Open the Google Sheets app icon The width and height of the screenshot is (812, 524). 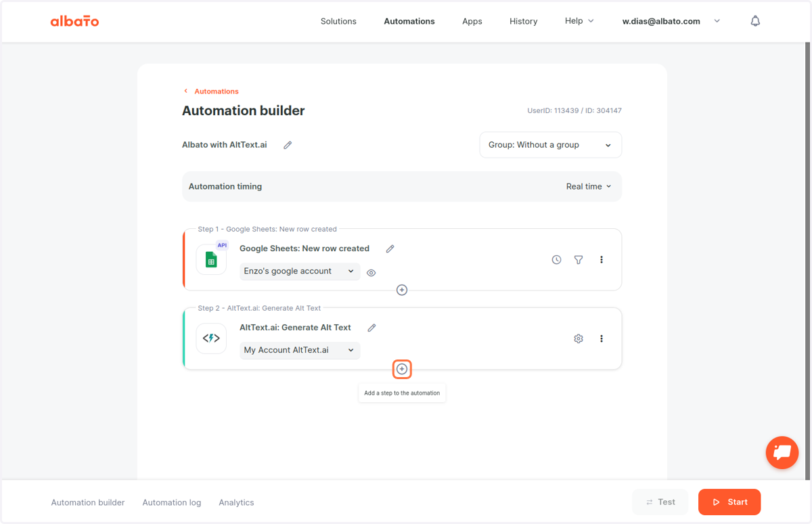point(211,259)
